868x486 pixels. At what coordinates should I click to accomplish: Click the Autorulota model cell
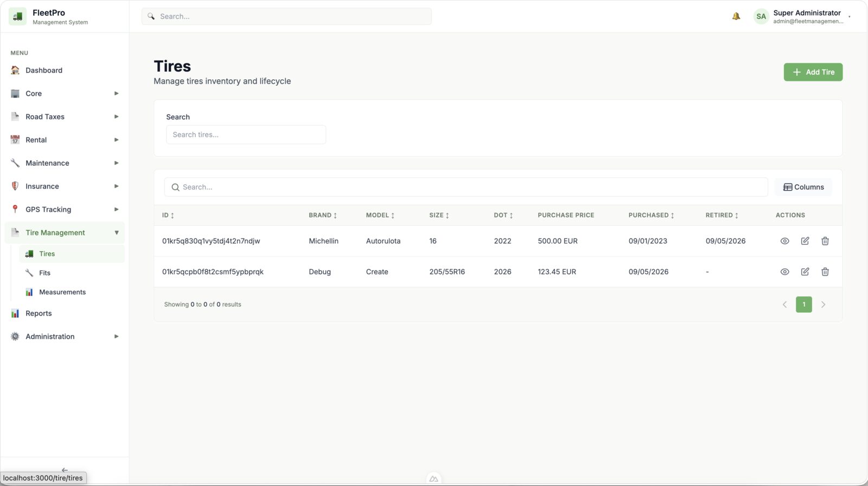coord(383,241)
